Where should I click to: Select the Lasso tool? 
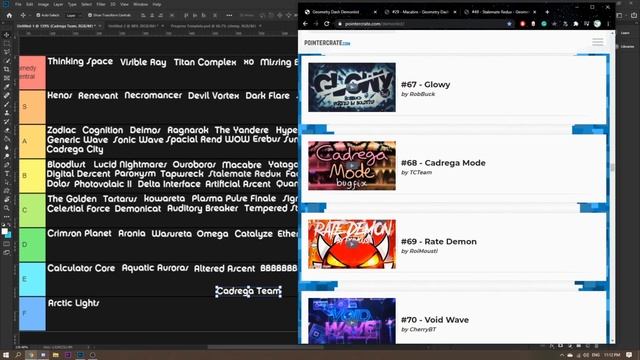7,52
